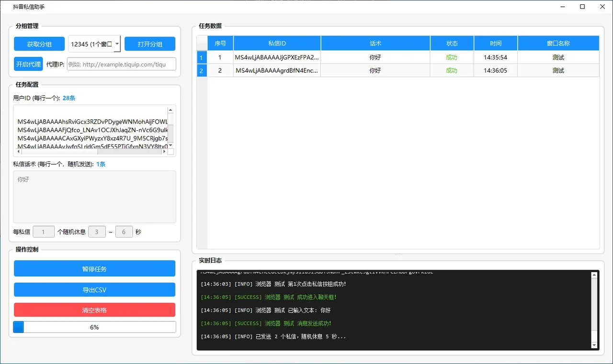The width and height of the screenshot is (613, 364).
Task: Click the 测试 window name in the 14:36:05 row
Action: [x=558, y=70]
